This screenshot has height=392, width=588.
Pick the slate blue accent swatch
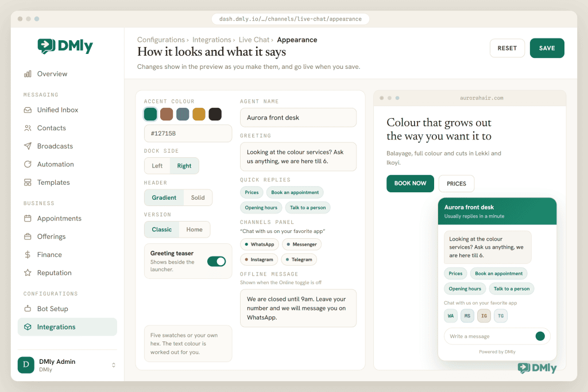[x=183, y=114]
